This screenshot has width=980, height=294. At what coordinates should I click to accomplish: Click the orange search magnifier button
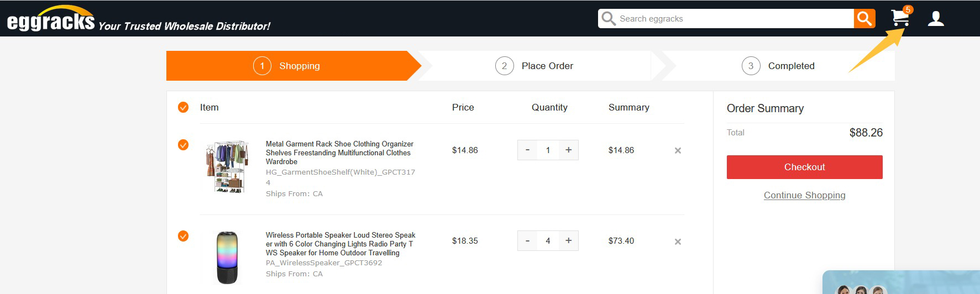pyautogui.click(x=864, y=19)
